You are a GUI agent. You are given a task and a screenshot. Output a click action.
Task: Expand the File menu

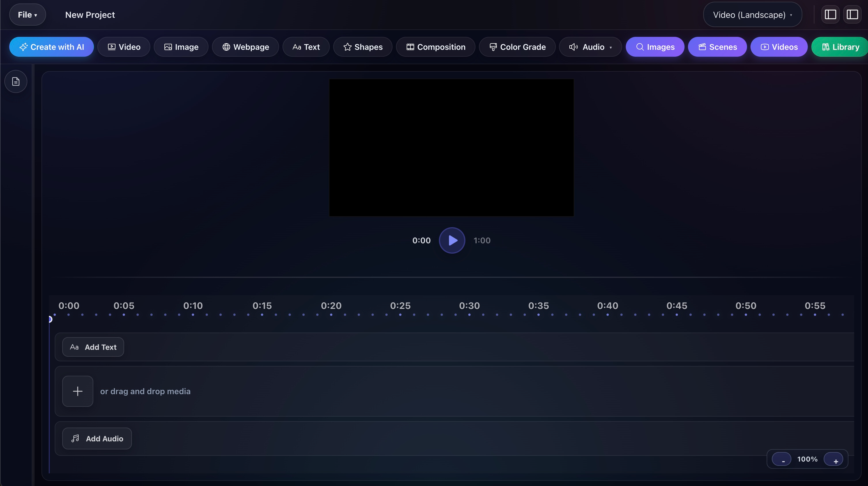point(27,14)
